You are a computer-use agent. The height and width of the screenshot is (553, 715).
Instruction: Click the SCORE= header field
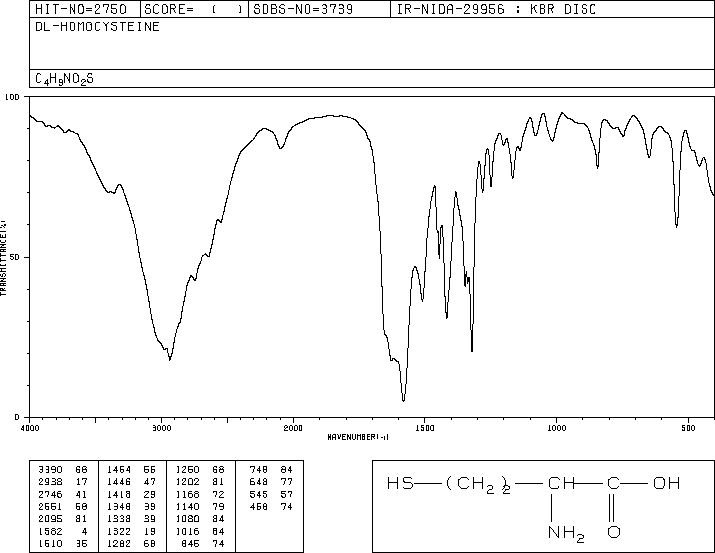pyautogui.click(x=194, y=9)
